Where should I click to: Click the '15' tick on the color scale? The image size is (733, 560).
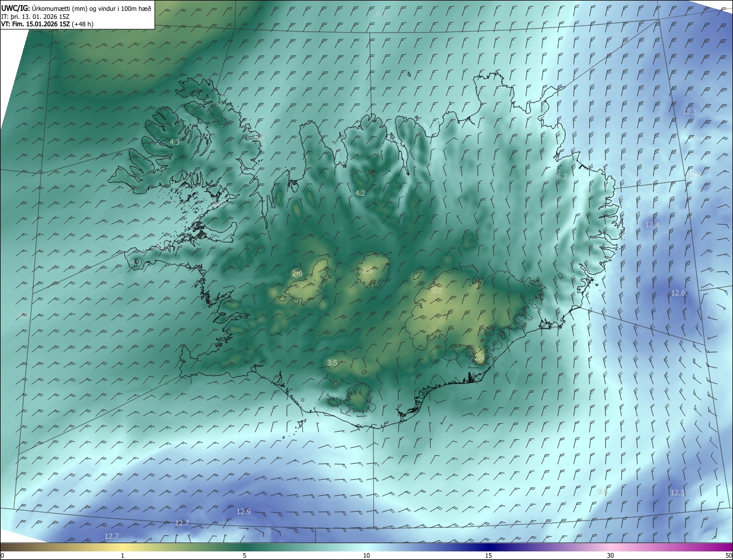click(x=488, y=555)
